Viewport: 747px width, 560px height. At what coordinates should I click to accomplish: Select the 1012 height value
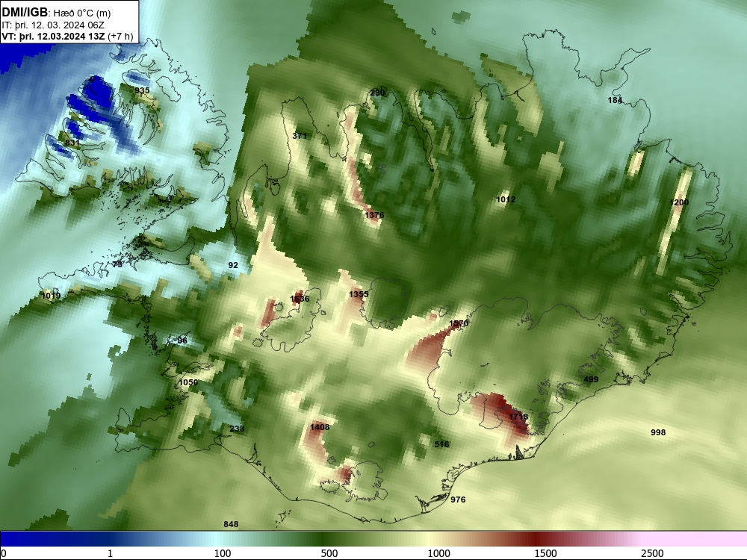point(506,199)
